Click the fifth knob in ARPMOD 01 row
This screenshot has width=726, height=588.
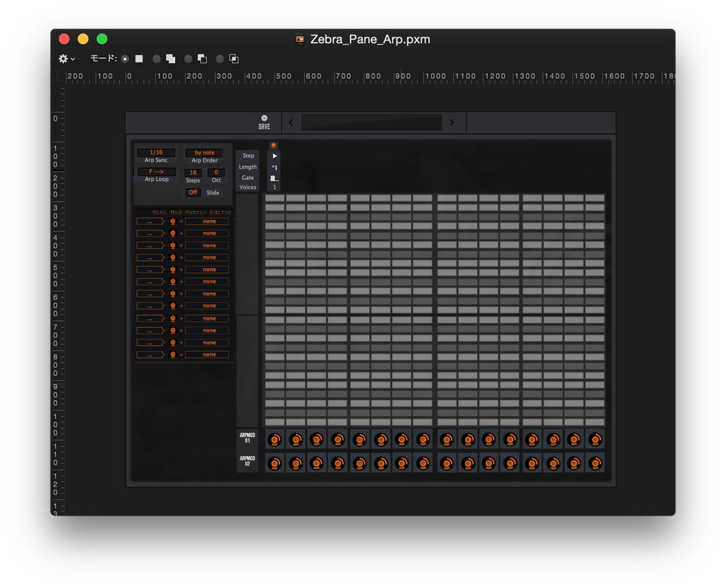[x=359, y=439]
